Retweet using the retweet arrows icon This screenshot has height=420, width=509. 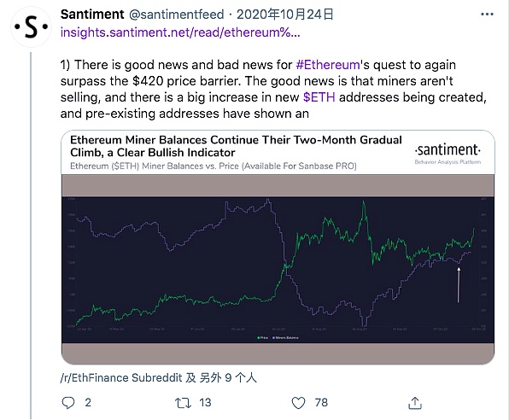[183, 403]
